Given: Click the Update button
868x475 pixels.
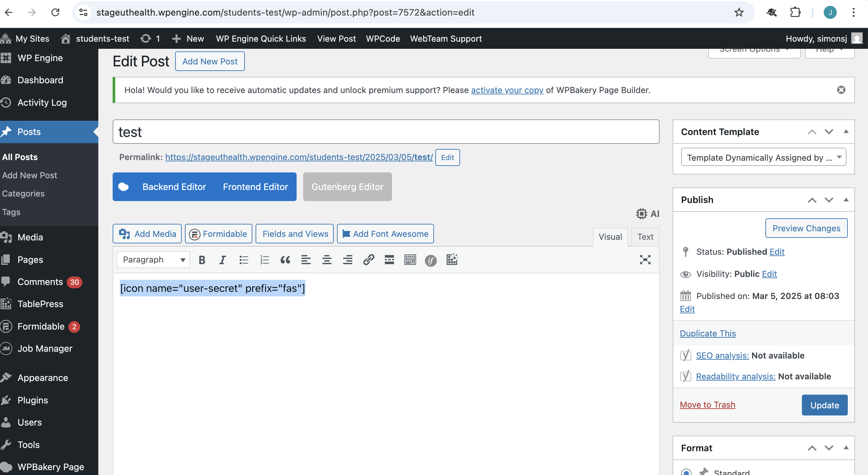Looking at the screenshot, I should [x=824, y=405].
